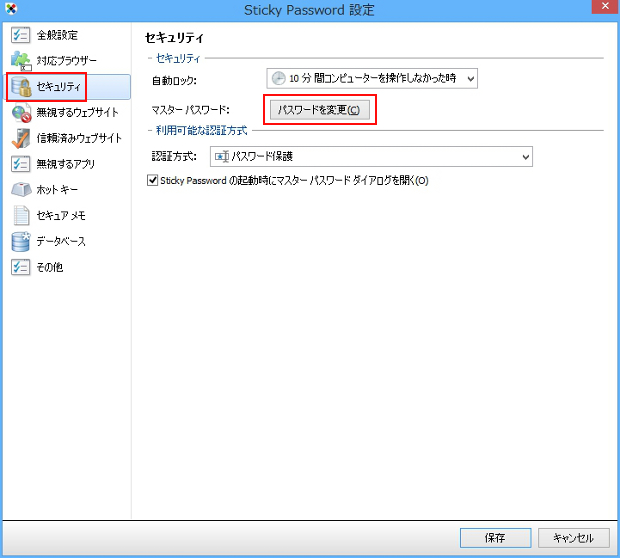This screenshot has height=558, width=620.
Task: Click the 信頼済みウェブサイト checkmark icon
Action: [21, 138]
